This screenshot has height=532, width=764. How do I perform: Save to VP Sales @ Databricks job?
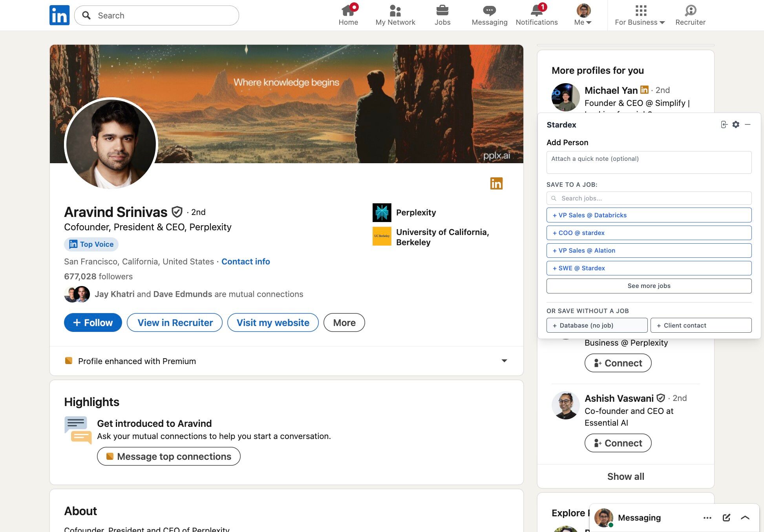point(649,215)
